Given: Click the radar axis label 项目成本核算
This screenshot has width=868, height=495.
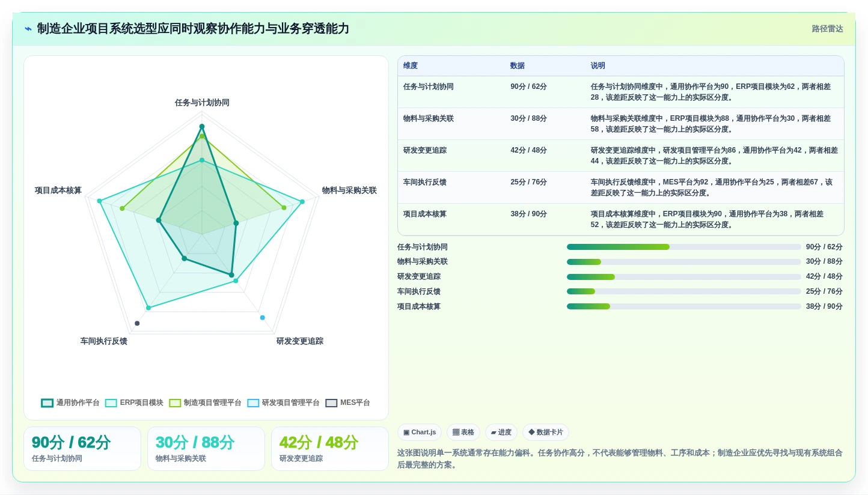Looking at the screenshot, I should coord(58,190).
